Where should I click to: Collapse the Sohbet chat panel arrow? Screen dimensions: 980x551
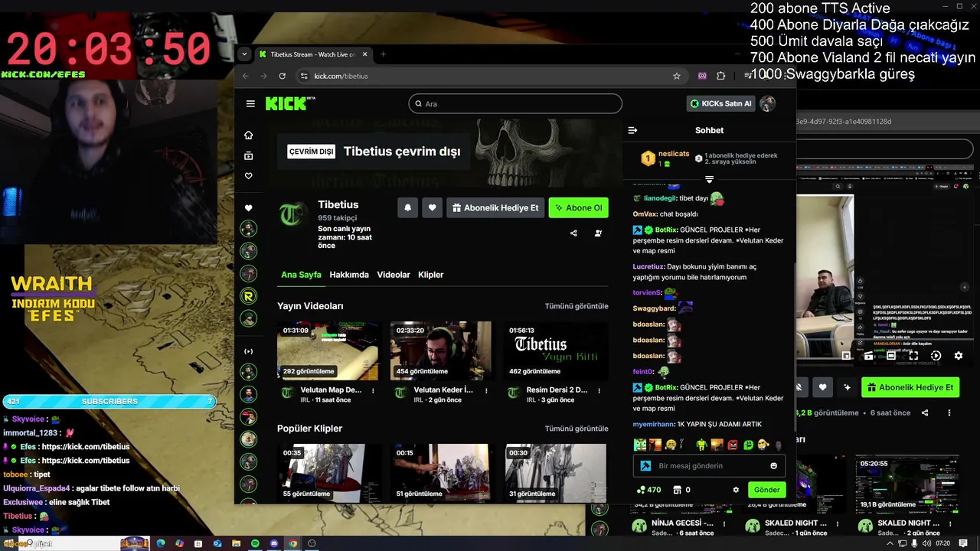pos(632,130)
